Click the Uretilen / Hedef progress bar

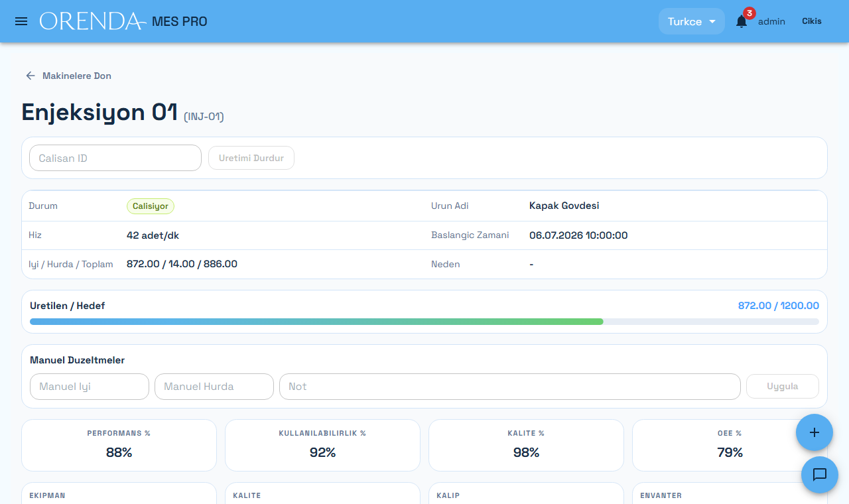point(424,322)
